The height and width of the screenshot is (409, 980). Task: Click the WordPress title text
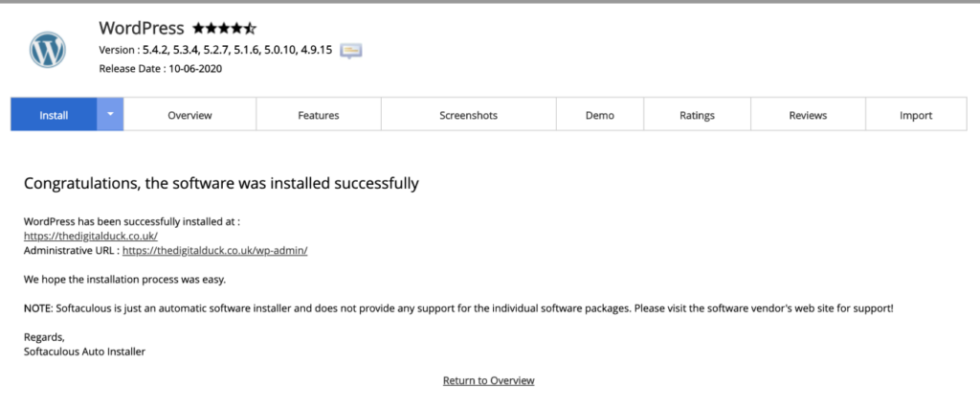(x=142, y=28)
